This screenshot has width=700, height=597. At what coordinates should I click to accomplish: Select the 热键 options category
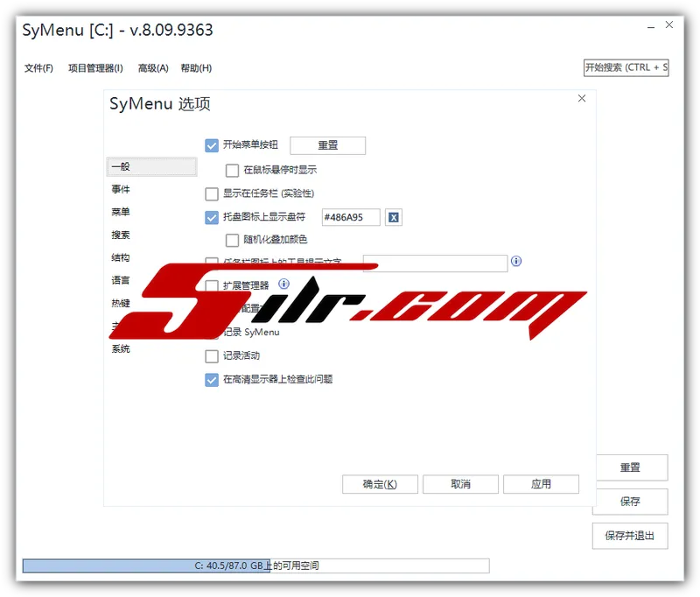(x=121, y=303)
